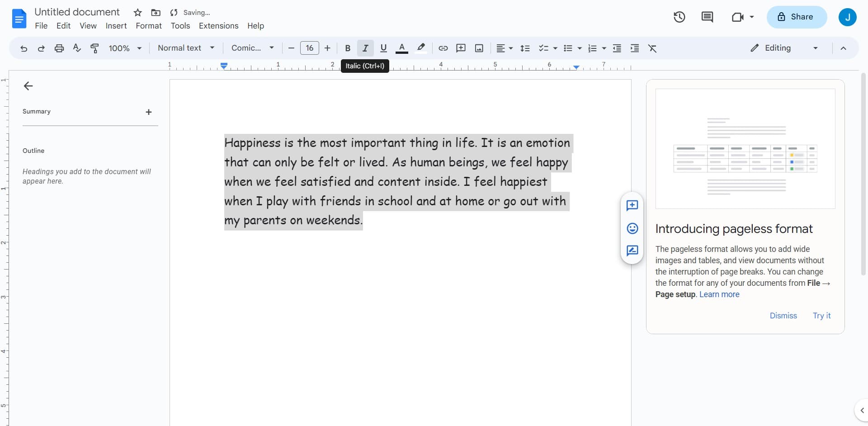The width and height of the screenshot is (868, 426).
Task: Toggle bold formatting on selected text
Action: [347, 48]
